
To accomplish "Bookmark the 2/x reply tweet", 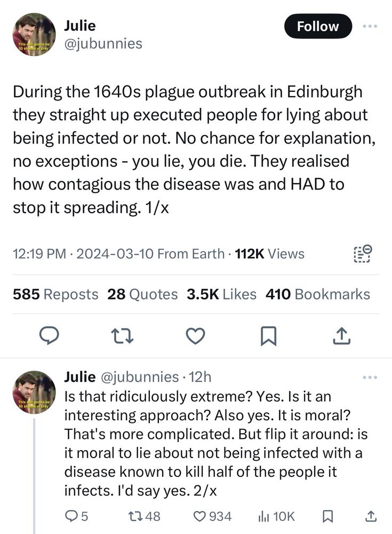I will [x=327, y=516].
